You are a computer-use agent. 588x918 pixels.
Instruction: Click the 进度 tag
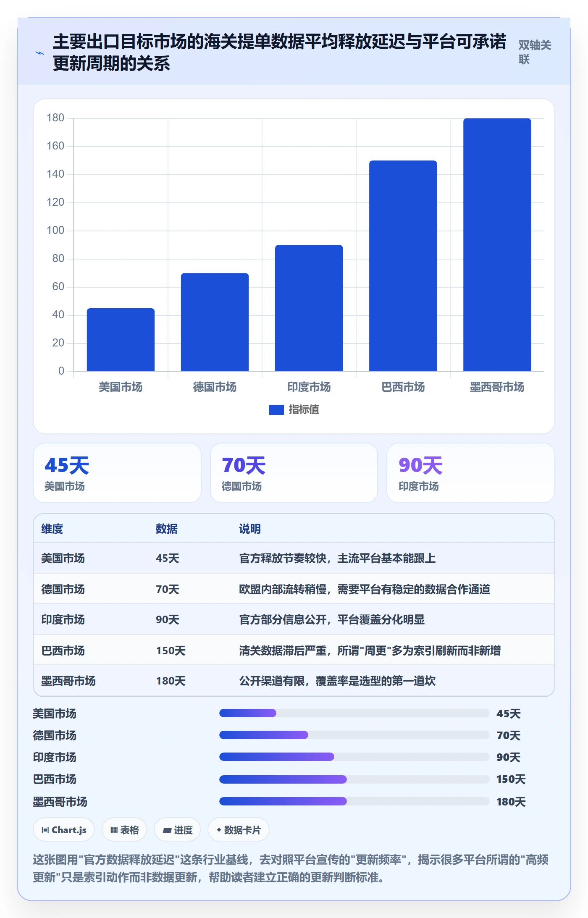point(177,830)
